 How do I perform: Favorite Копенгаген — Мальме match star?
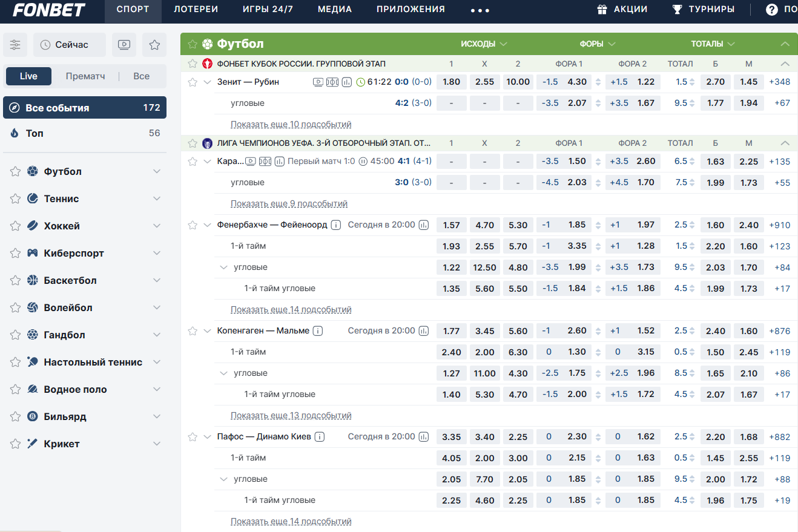pyautogui.click(x=193, y=331)
